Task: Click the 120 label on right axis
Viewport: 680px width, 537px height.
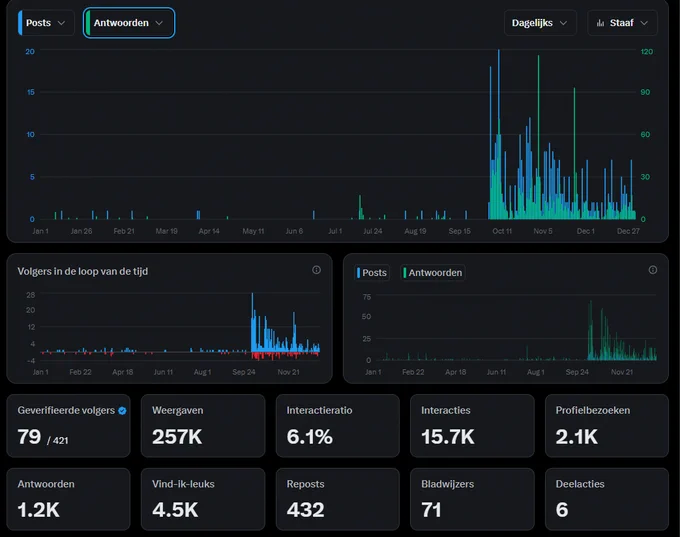Action: click(647, 52)
